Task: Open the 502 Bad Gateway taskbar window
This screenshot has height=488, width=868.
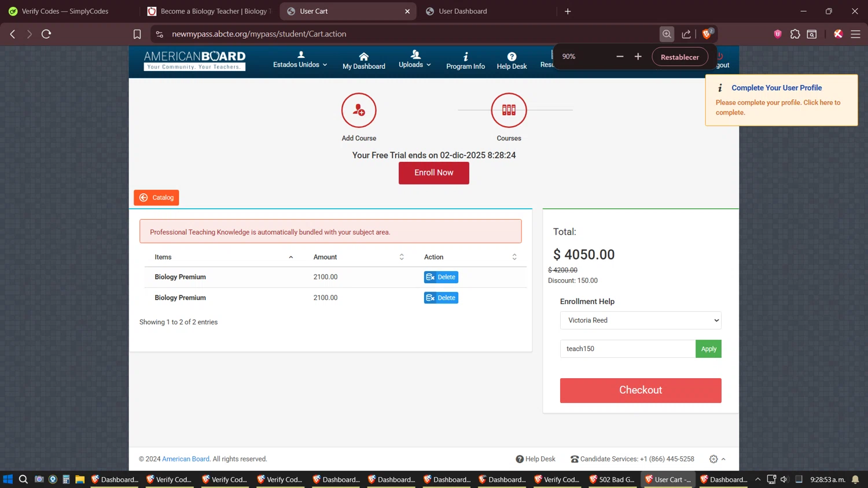Action: (x=612, y=479)
